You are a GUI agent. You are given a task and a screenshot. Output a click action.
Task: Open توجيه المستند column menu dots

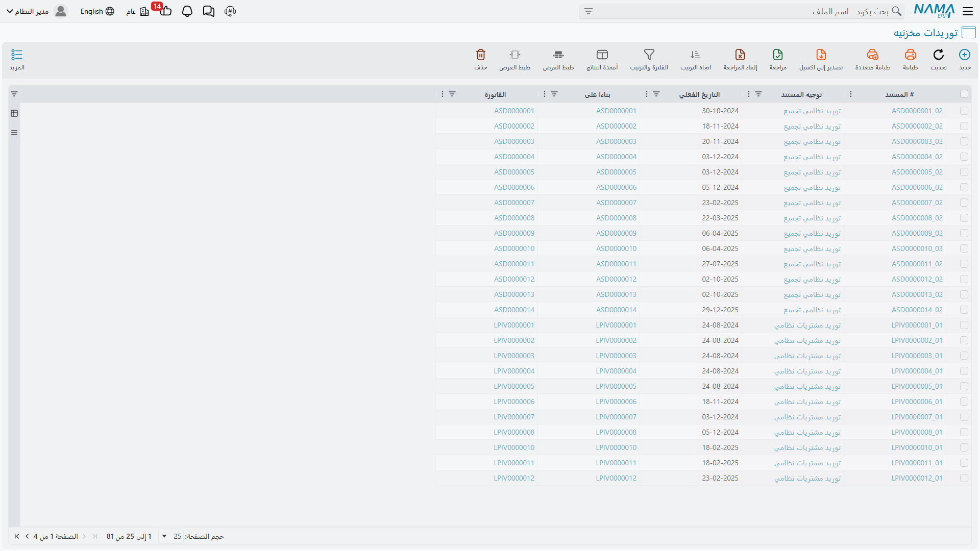(x=748, y=94)
